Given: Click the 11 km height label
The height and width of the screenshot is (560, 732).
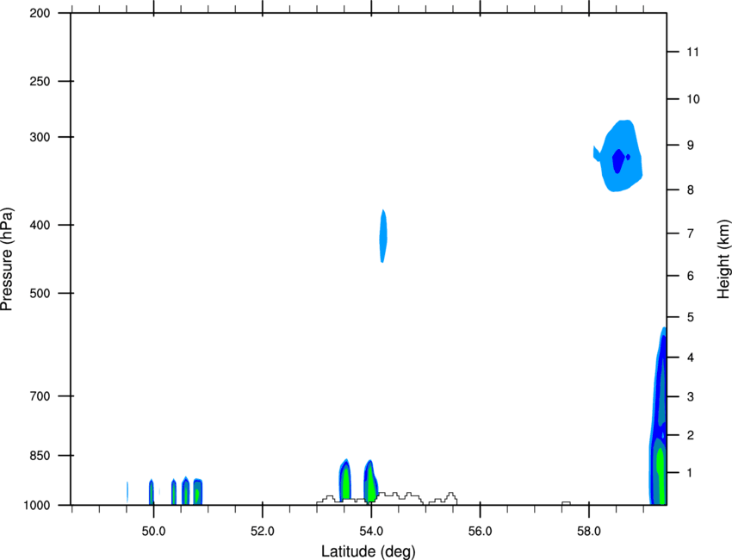Looking at the screenshot, I should 693,52.
